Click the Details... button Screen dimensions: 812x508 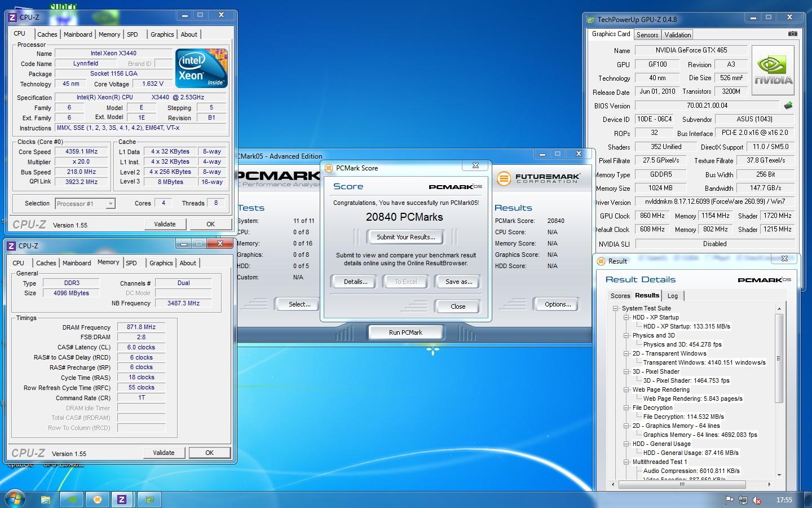click(x=356, y=282)
